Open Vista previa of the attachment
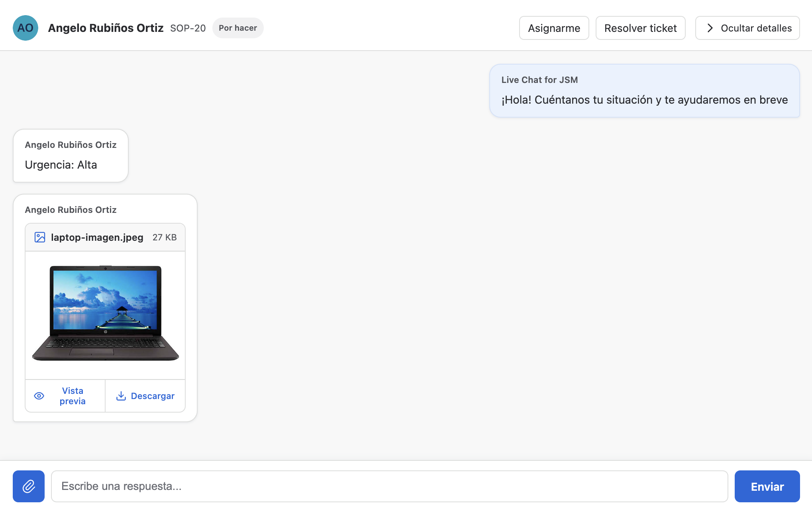 coord(65,396)
